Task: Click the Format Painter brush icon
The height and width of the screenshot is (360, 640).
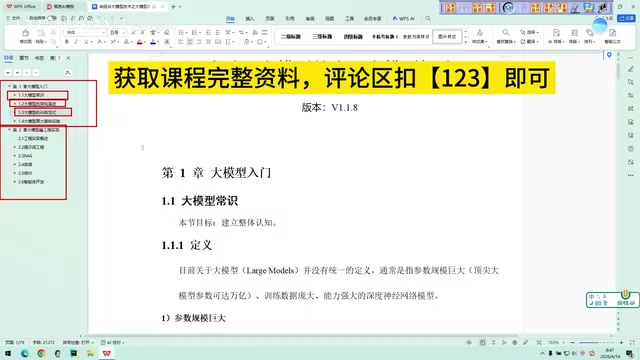Action: click(25, 33)
